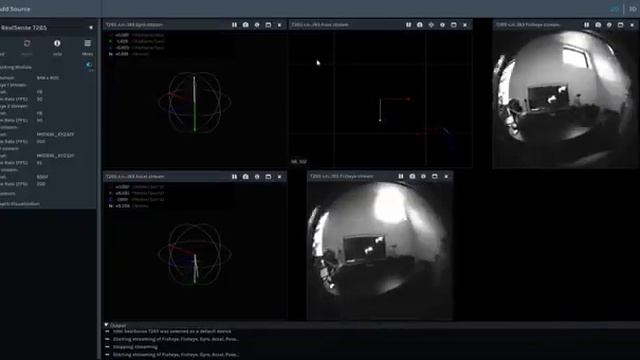Close the Accel stream window
The height and width of the screenshot is (360, 640).
coord(280,177)
